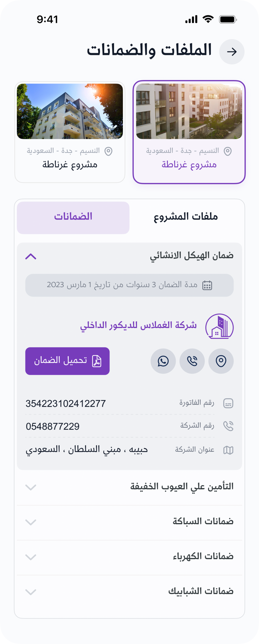The height and width of the screenshot is (644, 259).
Task: Expand ضمانات السباكة section
Action: [31, 522]
